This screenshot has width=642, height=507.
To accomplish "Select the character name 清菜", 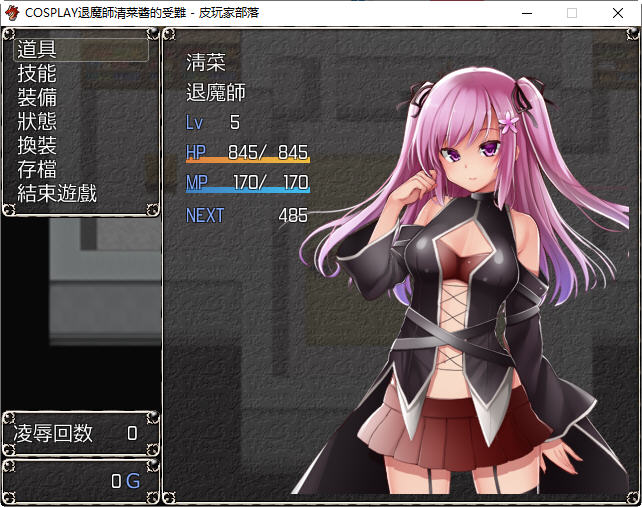I will [x=206, y=62].
